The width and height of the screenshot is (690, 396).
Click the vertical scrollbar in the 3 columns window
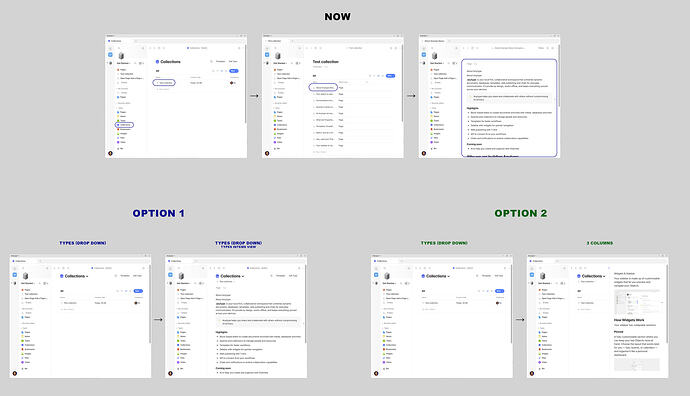[x=667, y=304]
